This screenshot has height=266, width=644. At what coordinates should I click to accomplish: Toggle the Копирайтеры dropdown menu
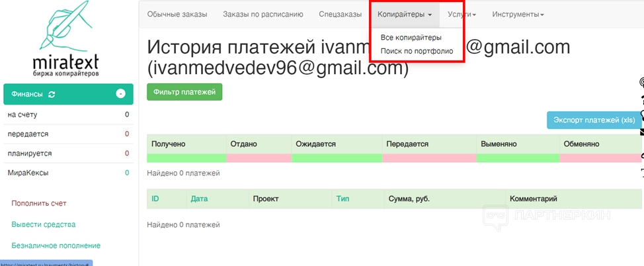405,15
